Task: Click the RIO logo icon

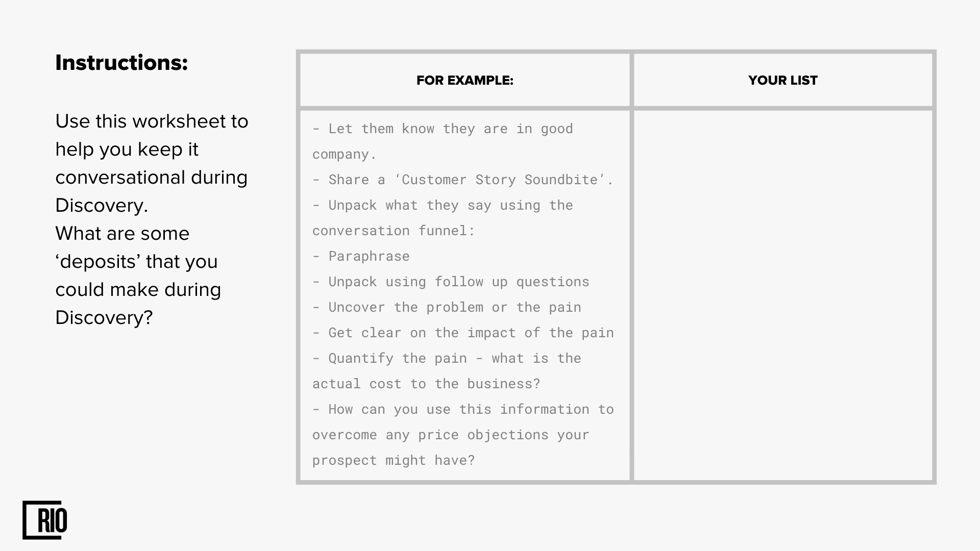Action: coord(45,520)
